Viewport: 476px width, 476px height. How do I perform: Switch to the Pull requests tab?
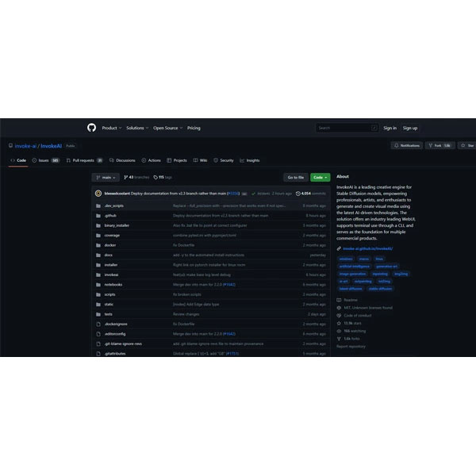(84, 160)
